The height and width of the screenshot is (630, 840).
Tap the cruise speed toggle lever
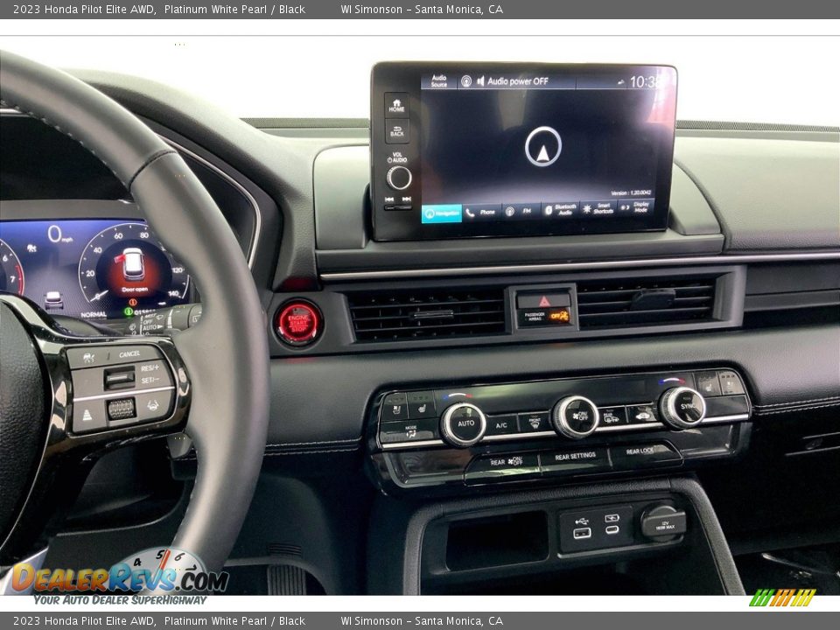coord(120,378)
